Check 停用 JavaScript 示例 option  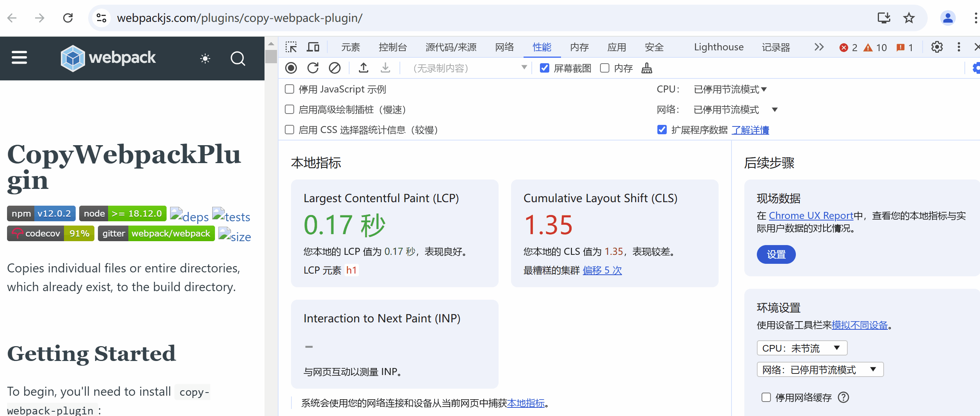click(289, 89)
